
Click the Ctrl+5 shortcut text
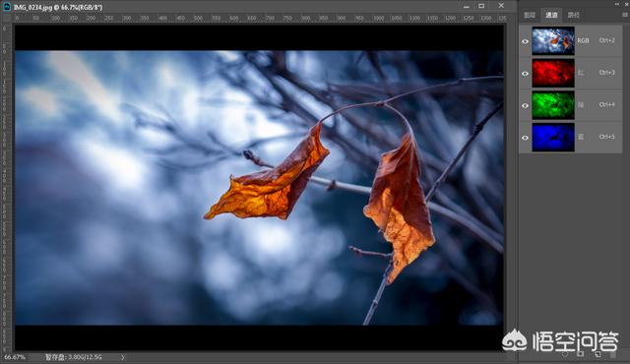tap(606, 137)
